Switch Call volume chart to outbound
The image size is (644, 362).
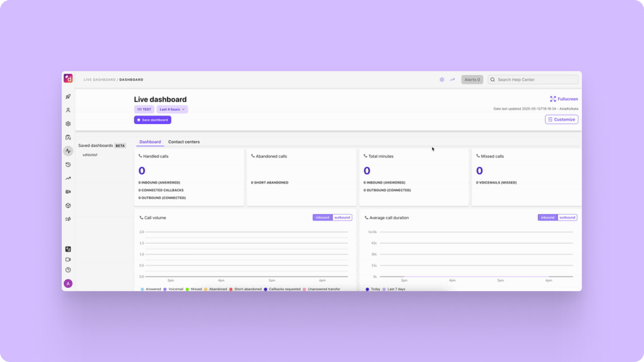342,217
